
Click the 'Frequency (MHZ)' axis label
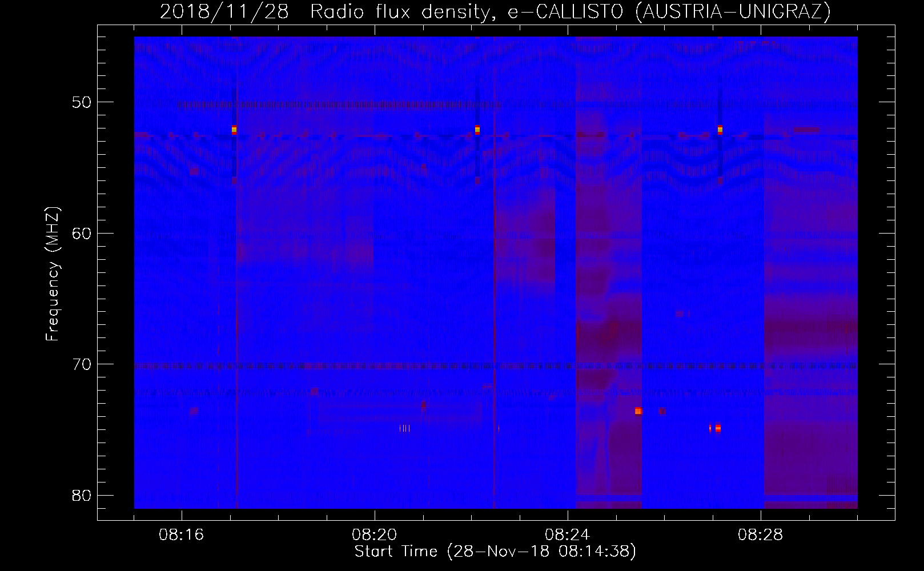coord(53,274)
